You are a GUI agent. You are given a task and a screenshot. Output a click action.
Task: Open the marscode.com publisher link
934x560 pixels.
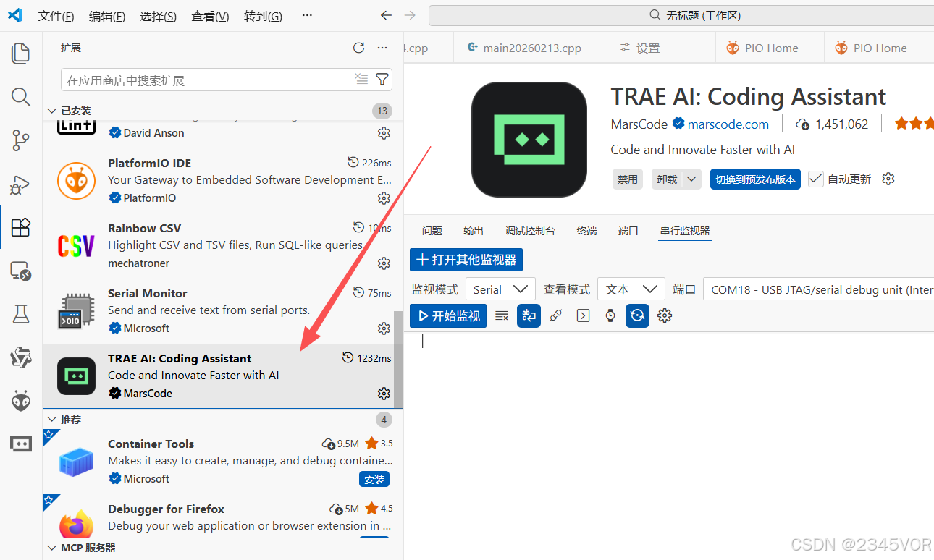pyautogui.click(x=728, y=124)
